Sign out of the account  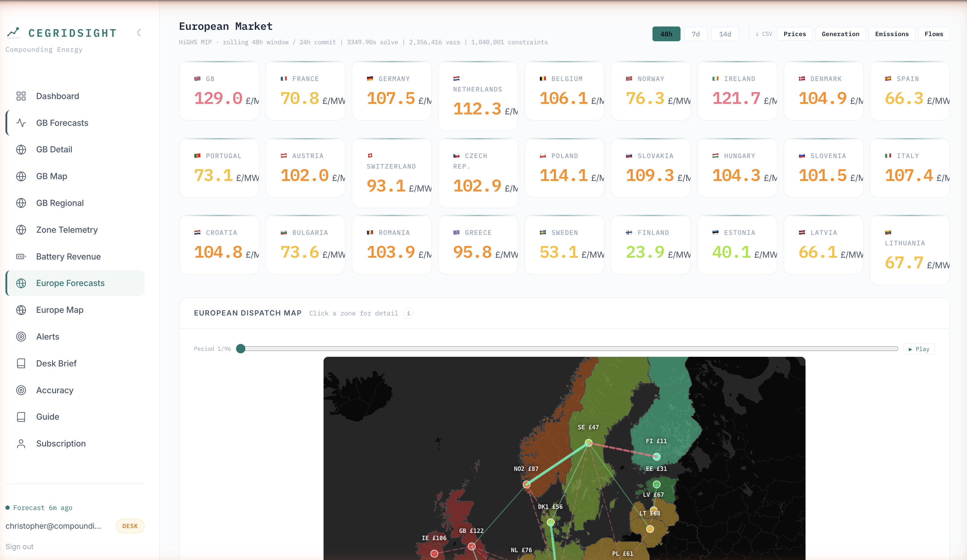(19, 546)
